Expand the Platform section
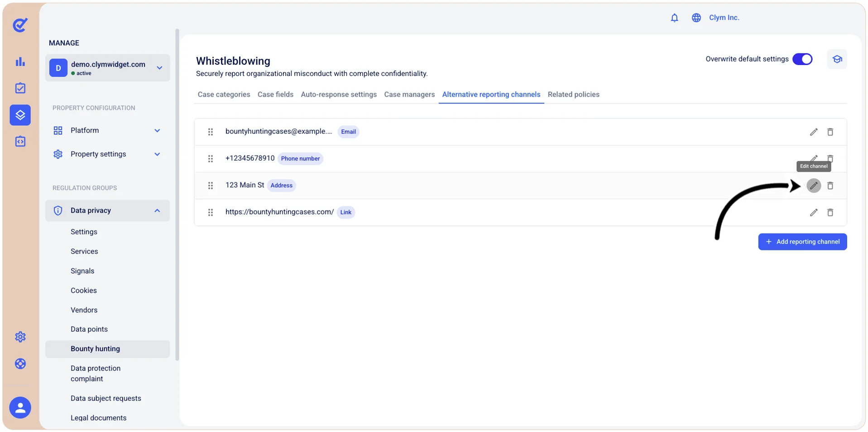The image size is (868, 432). (x=107, y=131)
